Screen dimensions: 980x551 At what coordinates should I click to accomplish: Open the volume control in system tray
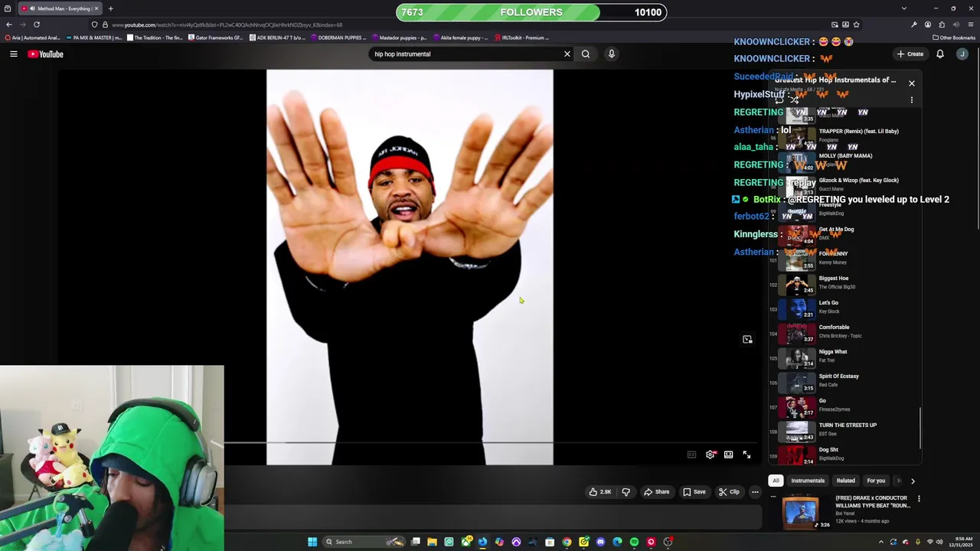(939, 542)
